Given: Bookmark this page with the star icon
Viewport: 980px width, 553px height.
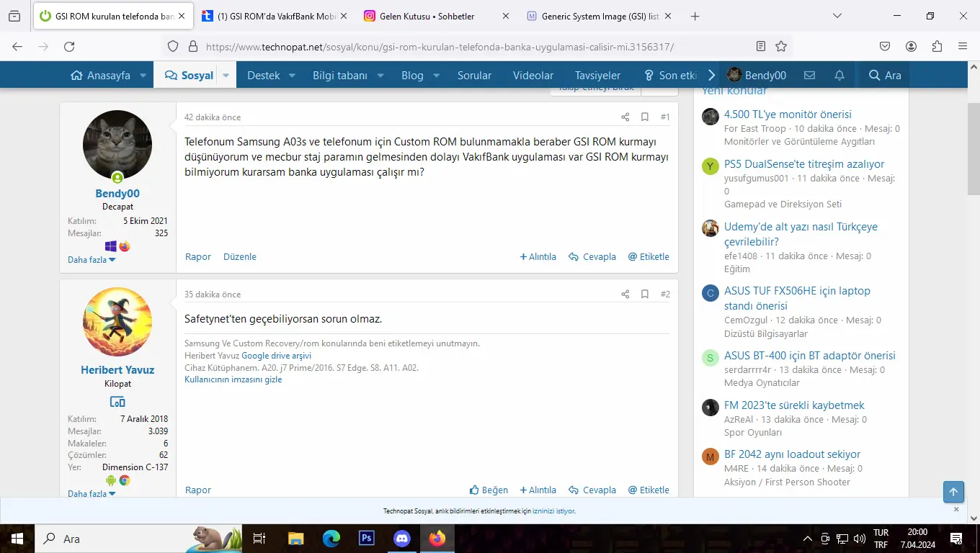Looking at the screenshot, I should (781, 46).
